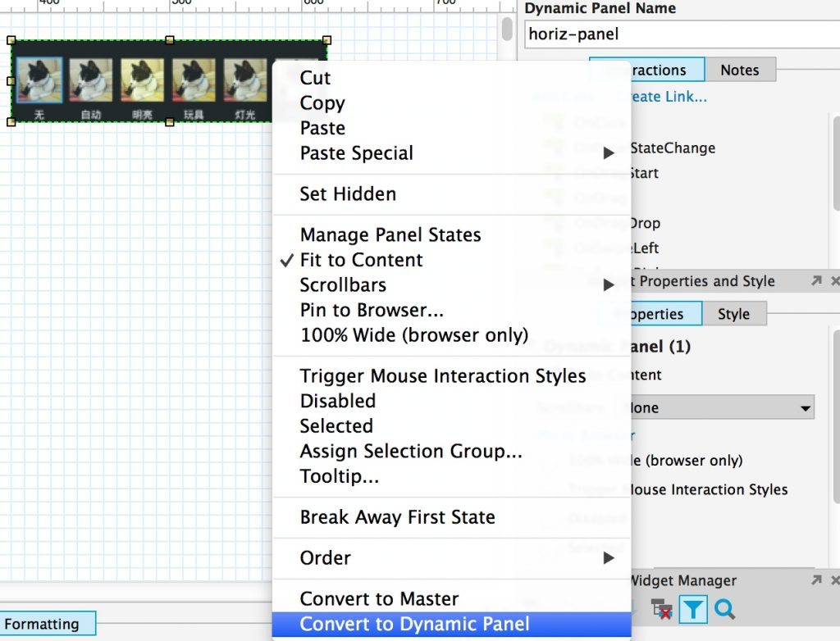The height and width of the screenshot is (641, 840).
Task: Close the Properties and Style panel
Action: click(x=835, y=280)
